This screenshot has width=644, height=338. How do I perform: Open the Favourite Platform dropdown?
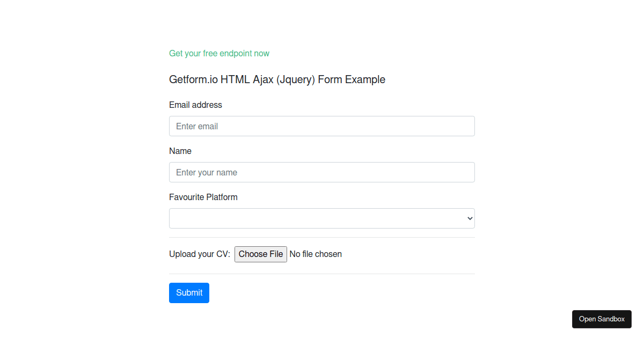[321, 218]
